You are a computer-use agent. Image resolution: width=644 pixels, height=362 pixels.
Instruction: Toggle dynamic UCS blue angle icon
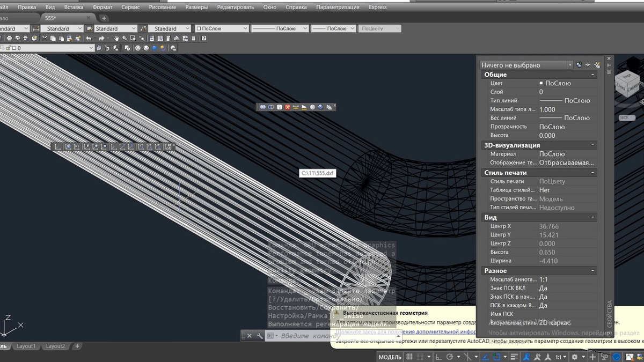click(485, 357)
